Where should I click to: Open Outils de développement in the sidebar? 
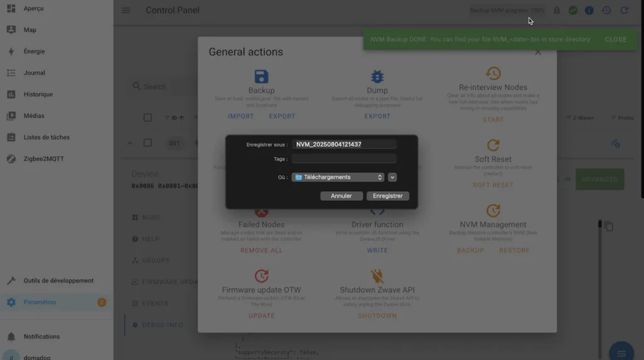57,281
